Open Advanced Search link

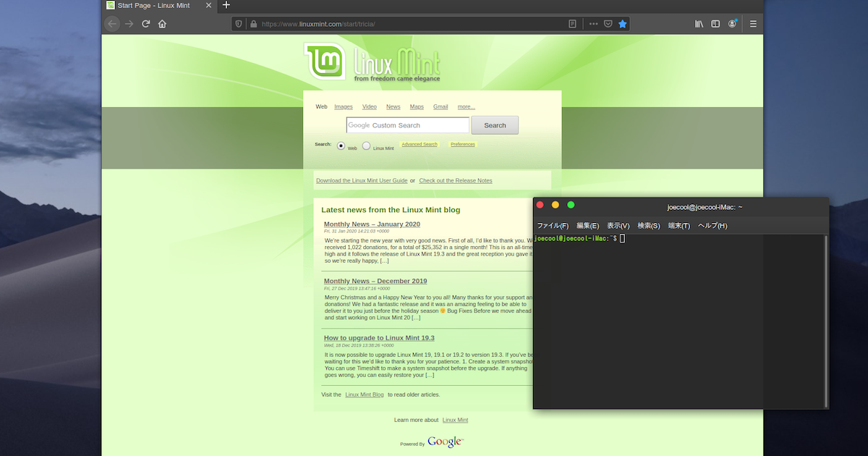coord(420,144)
